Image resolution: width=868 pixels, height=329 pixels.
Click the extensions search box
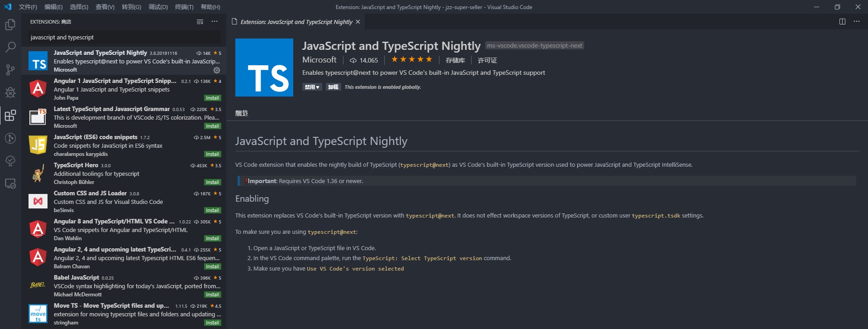click(x=124, y=37)
